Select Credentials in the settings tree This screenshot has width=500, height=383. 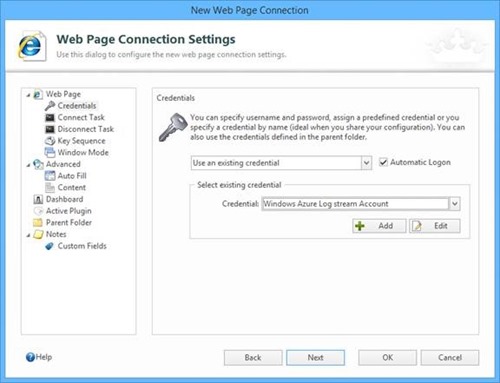pos(77,106)
